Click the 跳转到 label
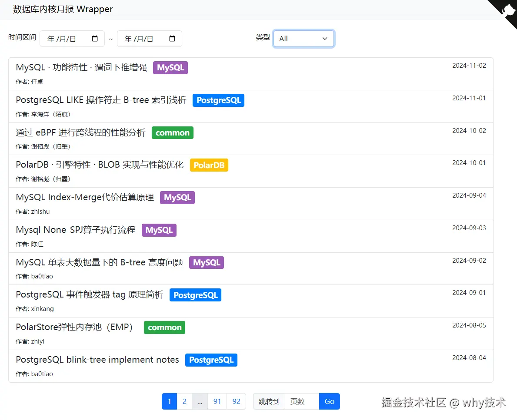 tap(269, 401)
